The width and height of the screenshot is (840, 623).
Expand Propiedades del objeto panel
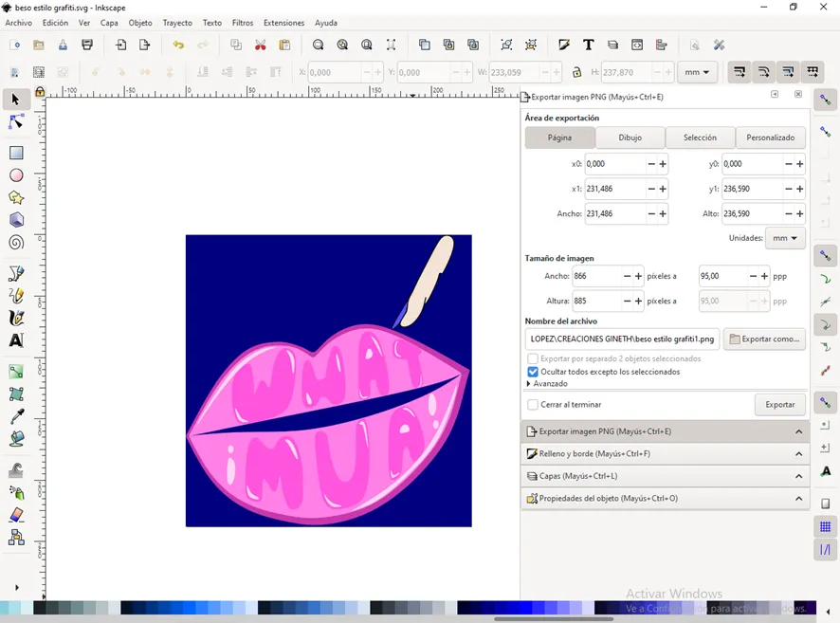click(665, 499)
